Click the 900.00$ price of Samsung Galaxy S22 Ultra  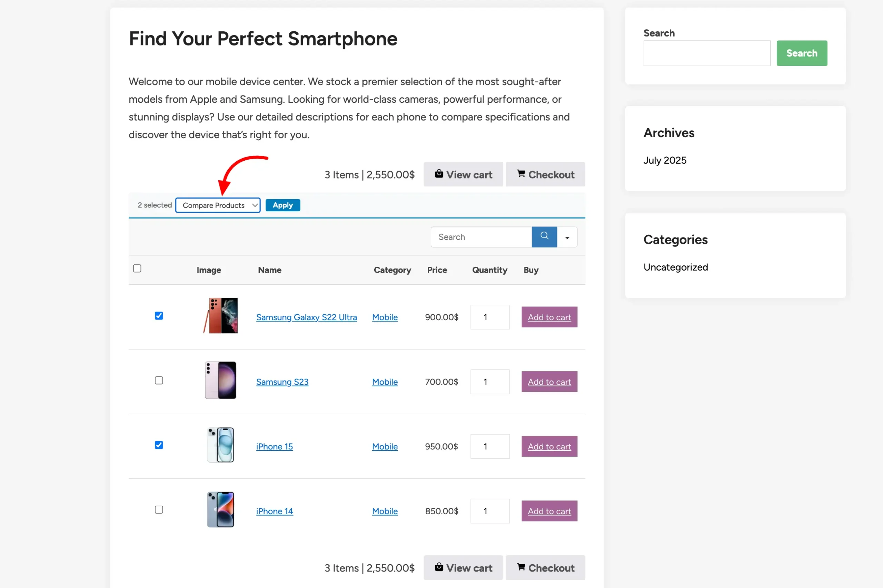442,317
